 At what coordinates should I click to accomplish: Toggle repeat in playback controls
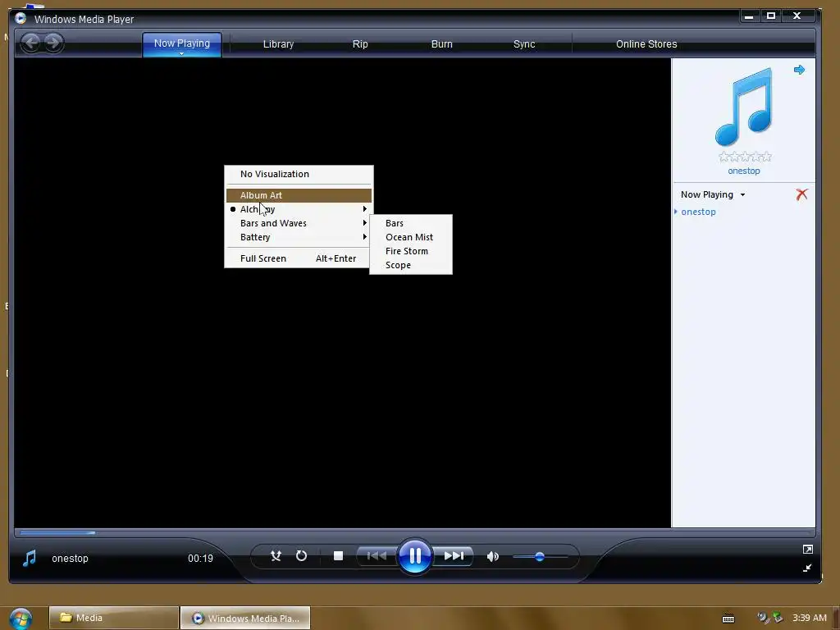click(302, 556)
